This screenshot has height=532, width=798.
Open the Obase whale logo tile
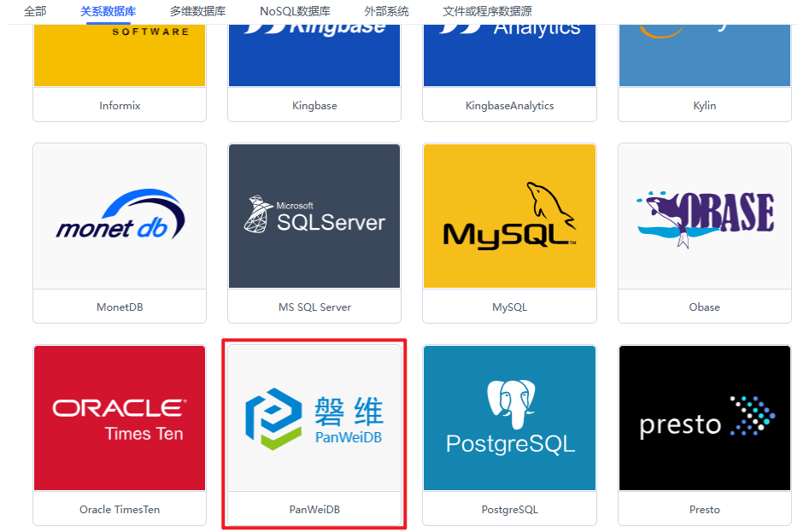pos(705,216)
